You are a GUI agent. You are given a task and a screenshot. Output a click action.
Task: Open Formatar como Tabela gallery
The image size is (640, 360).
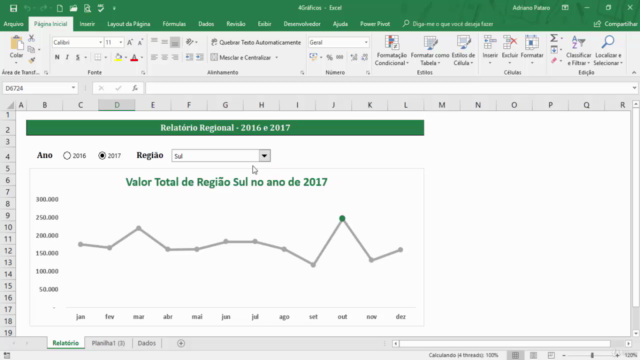[x=429, y=51]
